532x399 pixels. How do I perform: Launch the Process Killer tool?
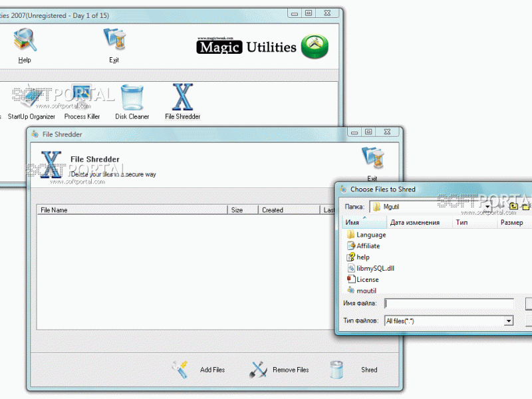tap(82, 102)
